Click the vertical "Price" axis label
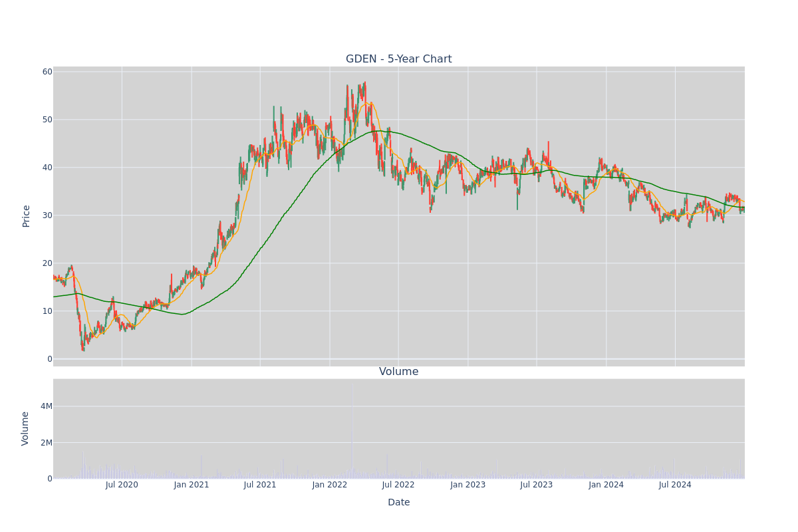 click(27, 216)
